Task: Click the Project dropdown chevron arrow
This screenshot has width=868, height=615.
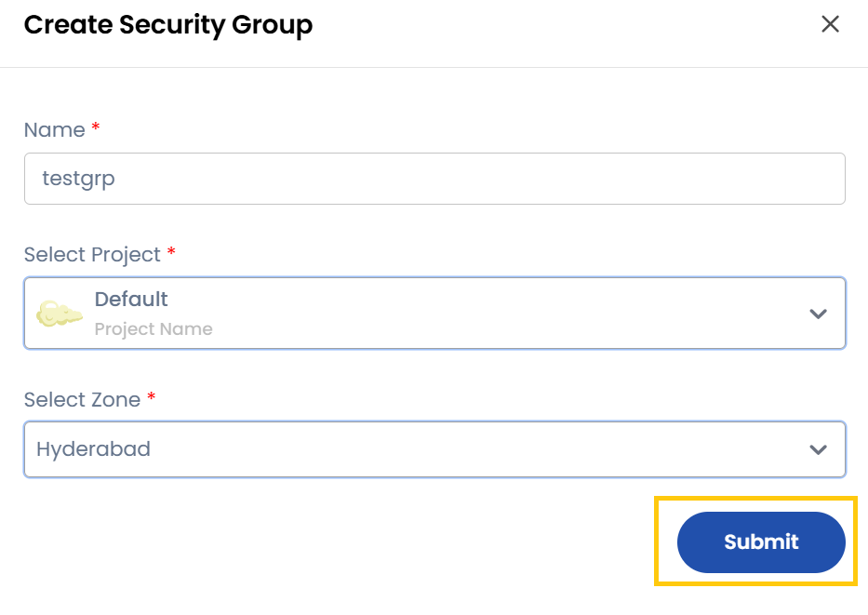Action: coord(818,314)
